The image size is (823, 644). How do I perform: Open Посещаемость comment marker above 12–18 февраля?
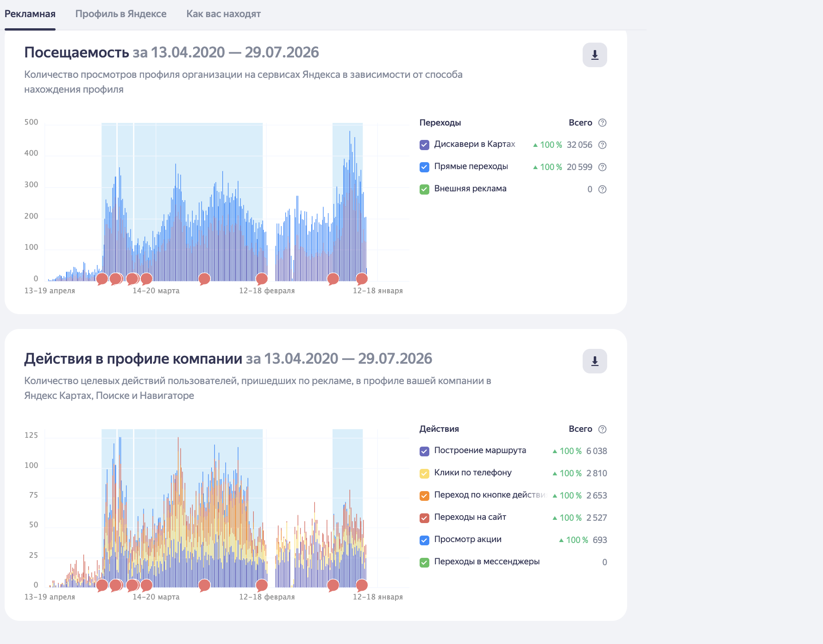[x=262, y=279]
